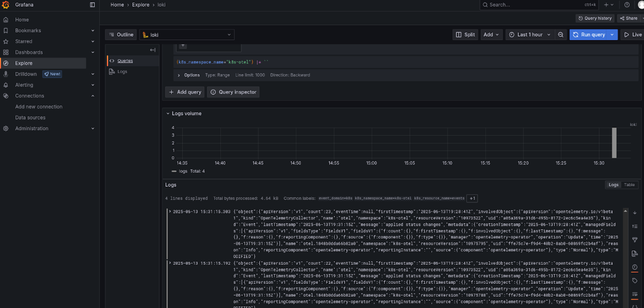
Task: Toggle wrap lines icon in logs controls
Action: [635, 294]
